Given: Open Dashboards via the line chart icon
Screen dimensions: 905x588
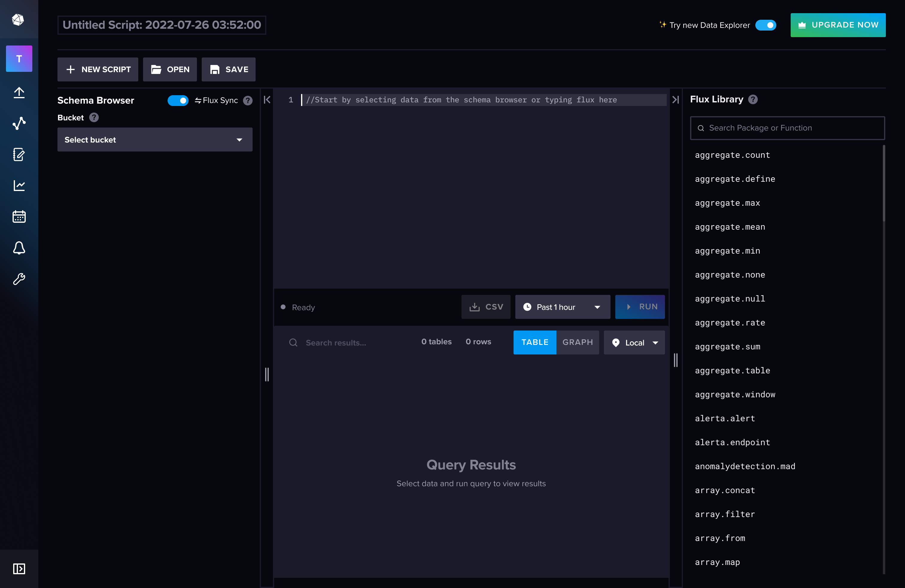Looking at the screenshot, I should [19, 186].
